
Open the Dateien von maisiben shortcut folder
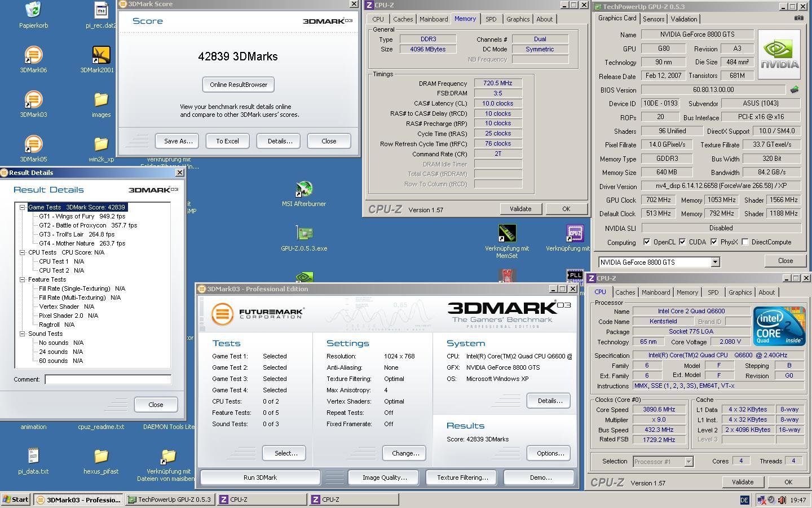click(169, 456)
